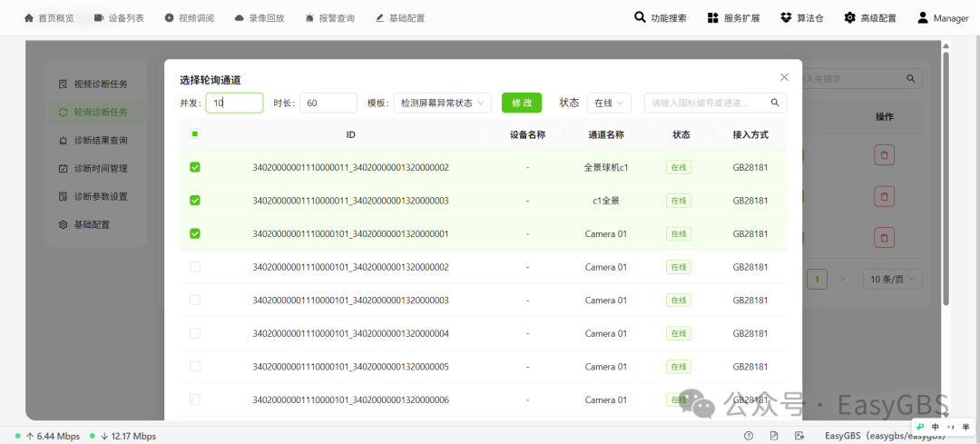The image size is (980, 444).
Task: Select 轮询诊断任务 in the sidebar
Action: click(95, 112)
